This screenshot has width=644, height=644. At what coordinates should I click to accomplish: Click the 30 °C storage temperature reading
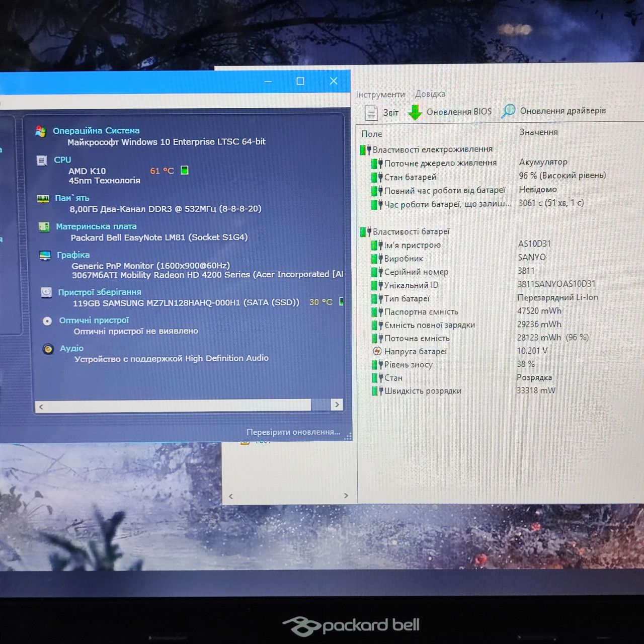point(321,302)
